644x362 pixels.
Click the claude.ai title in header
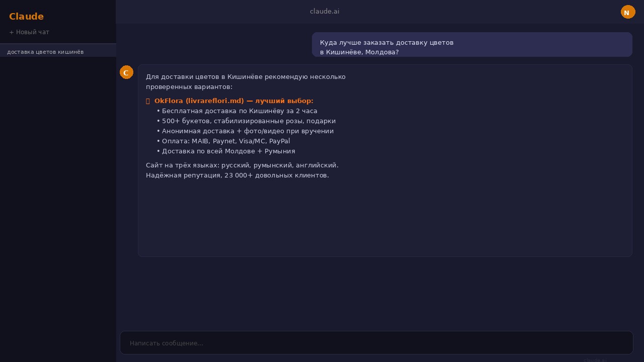coord(325,12)
